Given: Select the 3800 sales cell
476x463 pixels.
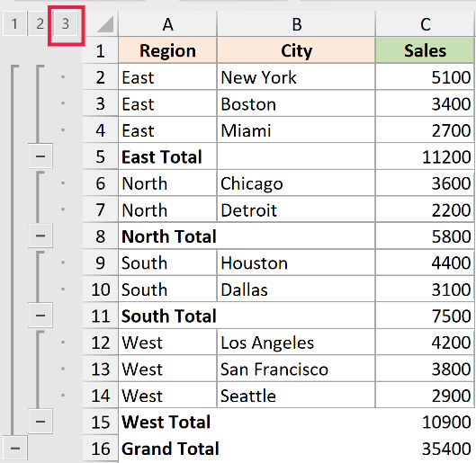Looking at the screenshot, I should pos(425,369).
